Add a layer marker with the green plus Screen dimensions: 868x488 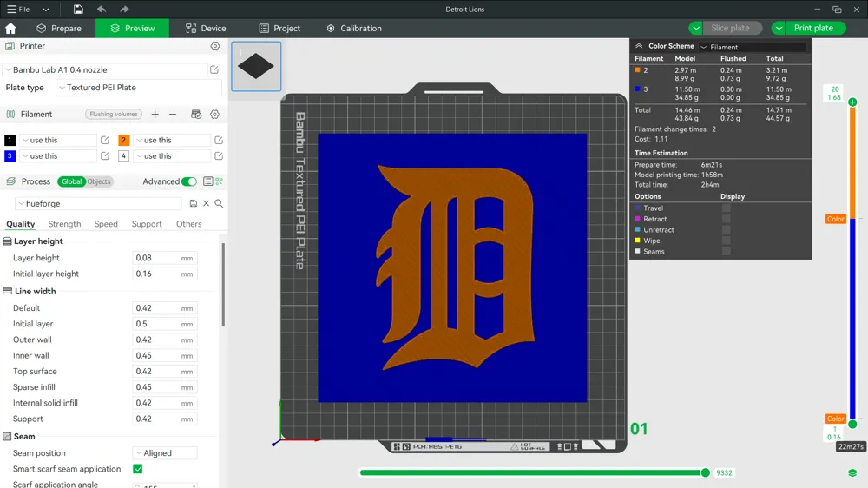(852, 102)
